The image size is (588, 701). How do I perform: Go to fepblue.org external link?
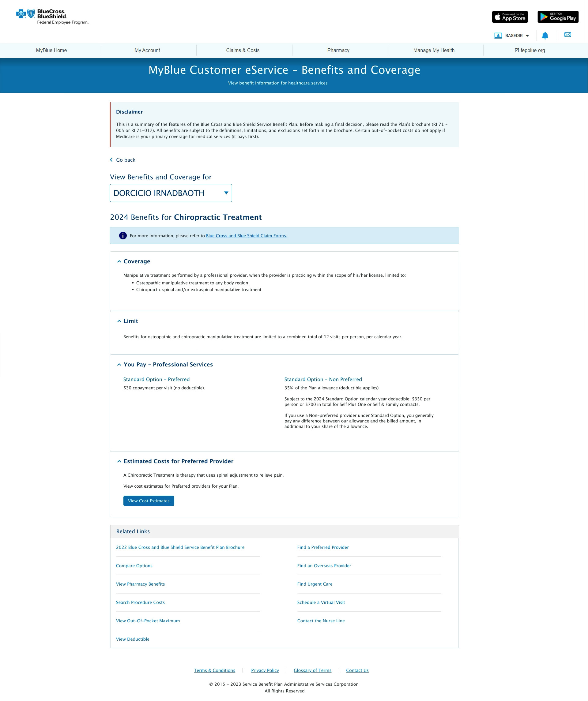530,51
